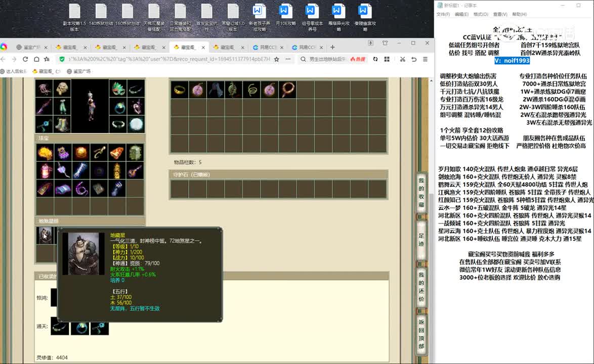Open the 鉴宝广场 bookmark in bookmarks bar

tap(79, 71)
